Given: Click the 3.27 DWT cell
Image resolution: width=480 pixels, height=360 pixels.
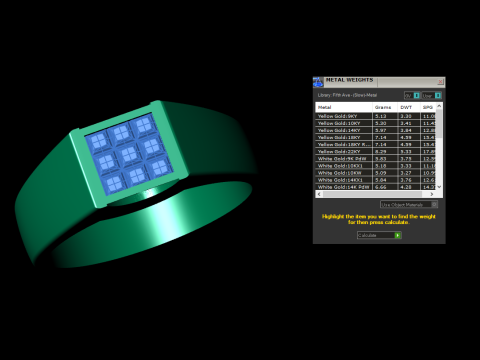Looking at the screenshot, I should coord(409,173).
